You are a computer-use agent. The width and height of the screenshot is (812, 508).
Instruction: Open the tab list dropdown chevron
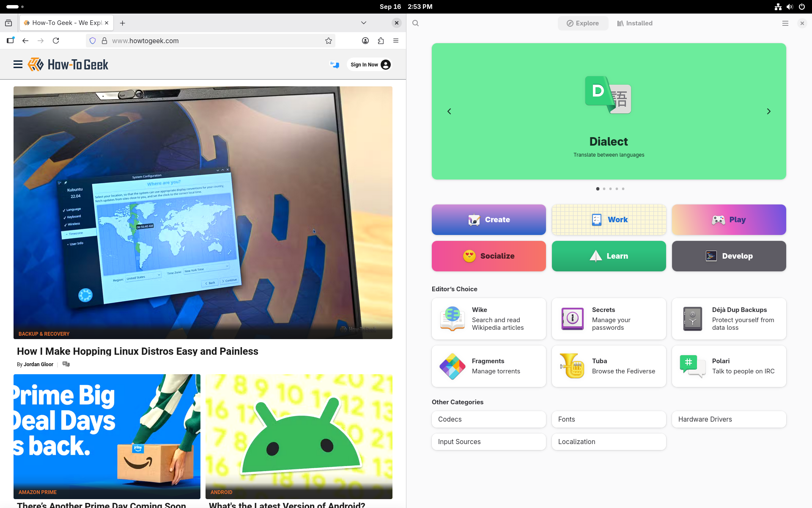point(363,22)
